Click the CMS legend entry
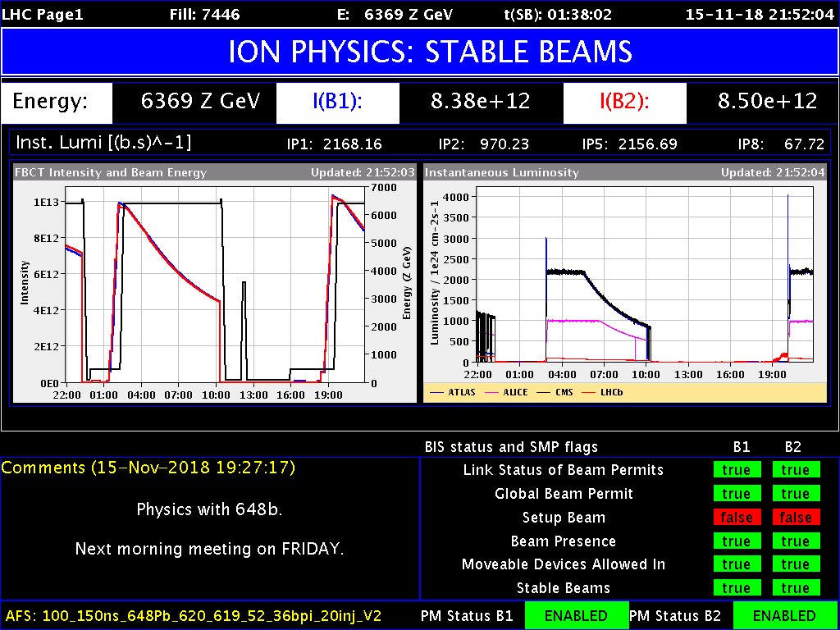Image resolution: width=840 pixels, height=630 pixels. [x=557, y=392]
